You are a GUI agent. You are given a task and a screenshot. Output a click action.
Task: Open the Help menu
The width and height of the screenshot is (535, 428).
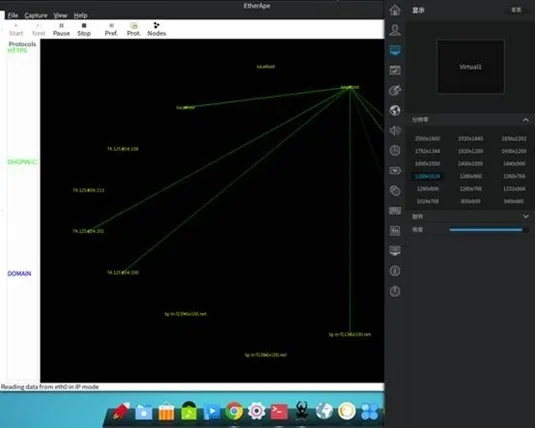pos(81,15)
